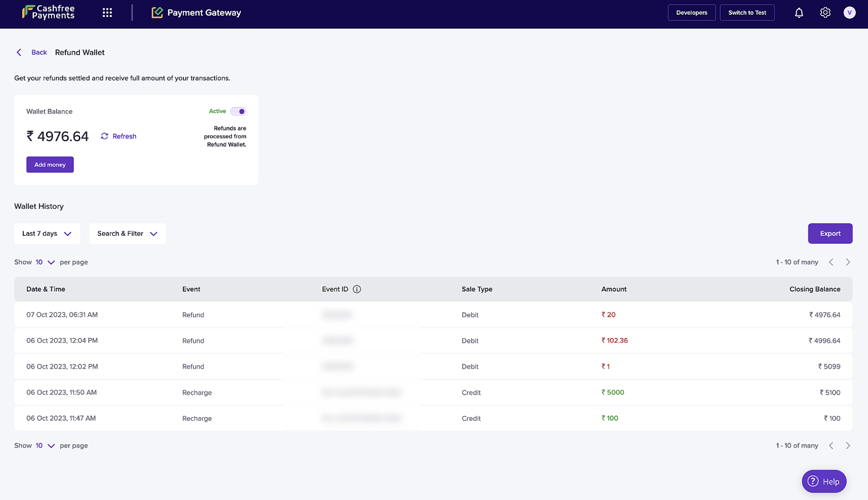Open the Search & Filter dropdown

tap(128, 233)
